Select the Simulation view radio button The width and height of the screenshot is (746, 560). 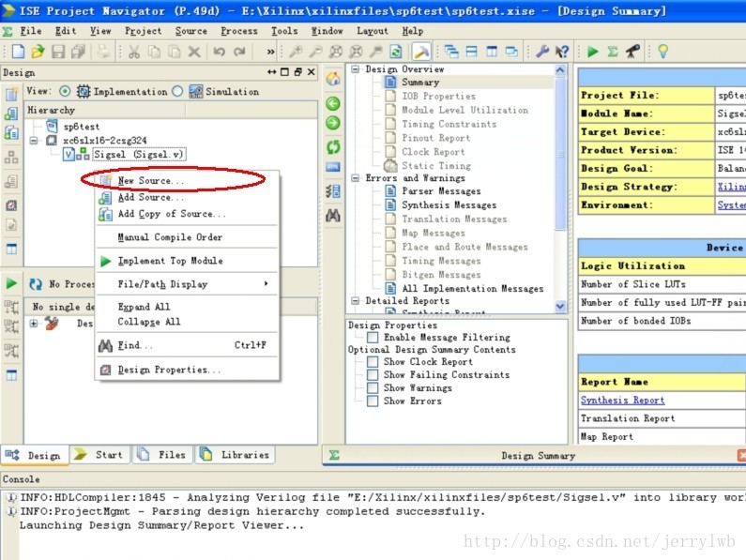tap(177, 91)
